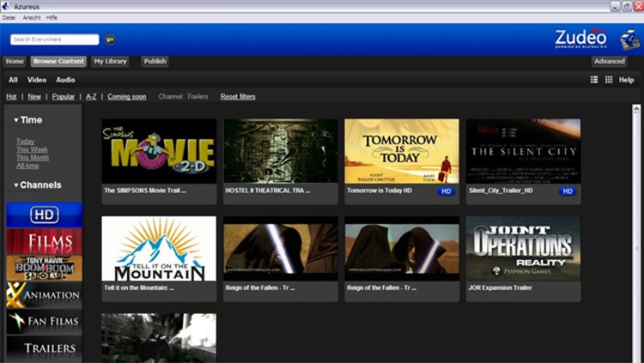Click 'The SIMPSONS Movie Trail ...' title
The height and width of the screenshot is (363, 644).
[x=145, y=191]
